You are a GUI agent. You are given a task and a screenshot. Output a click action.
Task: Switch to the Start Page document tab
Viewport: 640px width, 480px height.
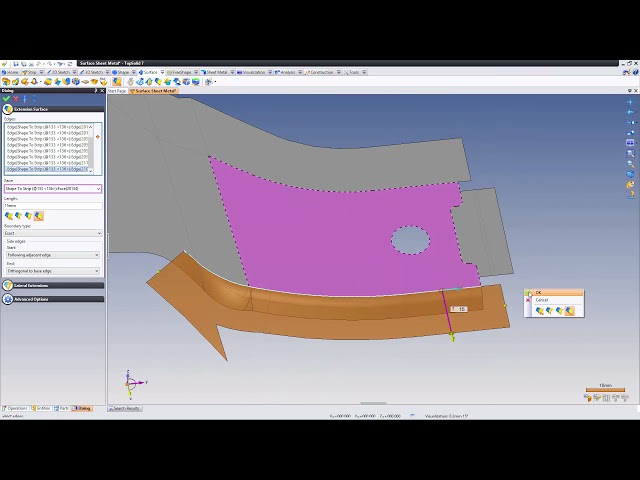[117, 91]
